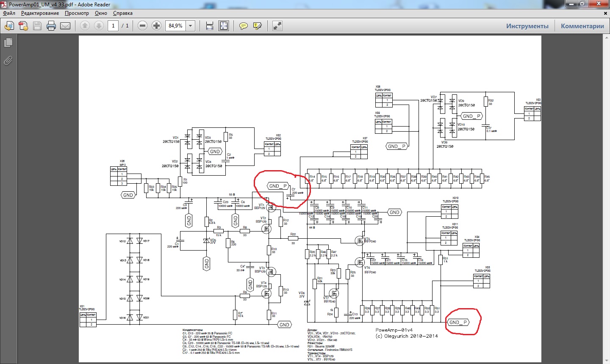
Task: Send the file by email using the envelope icon
Action: click(x=65, y=26)
